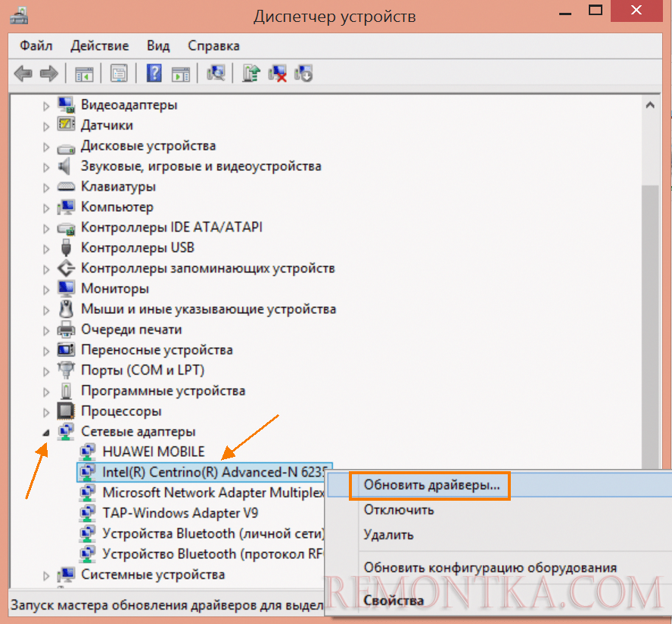
Task: Open the Файл menu
Action: click(36, 45)
